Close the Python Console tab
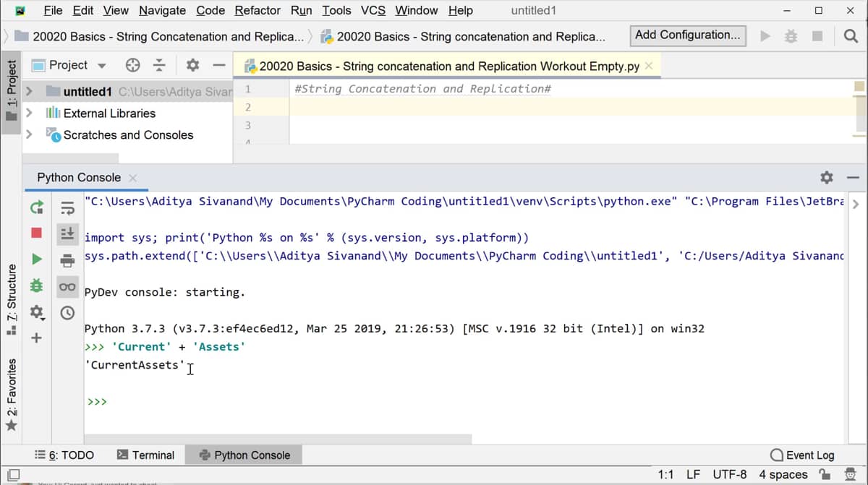This screenshot has width=868, height=485. 132,178
